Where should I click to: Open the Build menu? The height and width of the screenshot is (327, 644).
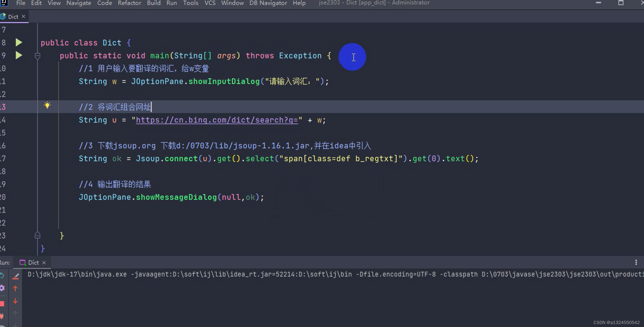point(153,3)
